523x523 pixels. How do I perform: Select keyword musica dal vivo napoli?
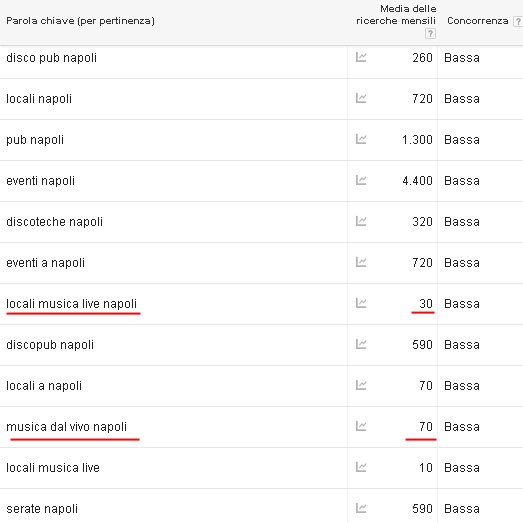point(66,427)
